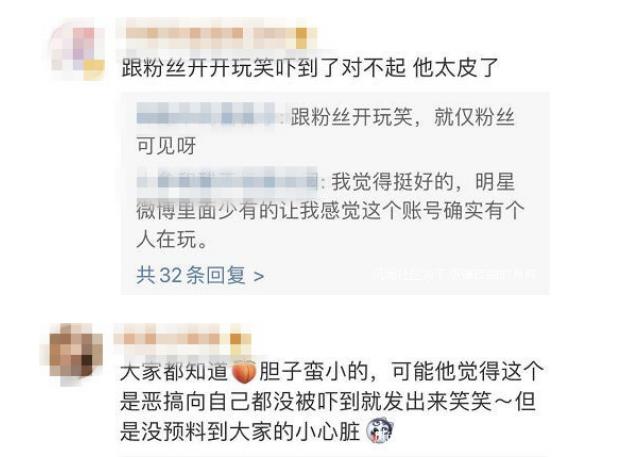Open the blurred username of the second reply
The image size is (623, 457).
click(x=227, y=182)
